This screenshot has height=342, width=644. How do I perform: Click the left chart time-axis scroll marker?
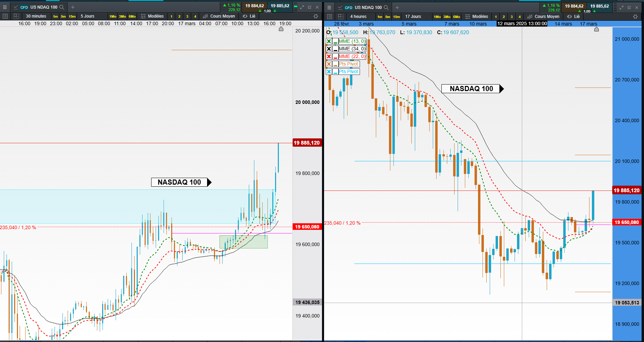pyautogui.click(x=281, y=29)
